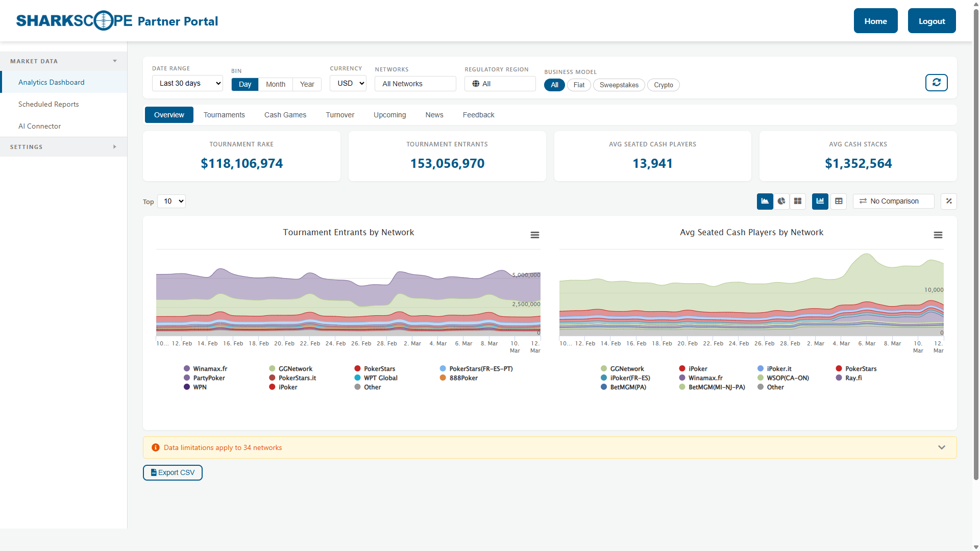Screen dimensions: 980x551
Task: Open the Cash Games tab
Action: click(x=285, y=115)
